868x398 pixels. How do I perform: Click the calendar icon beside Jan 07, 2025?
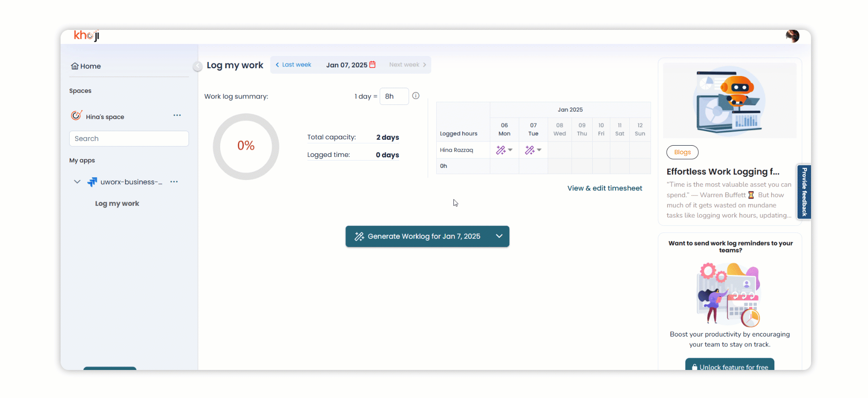[x=373, y=65]
